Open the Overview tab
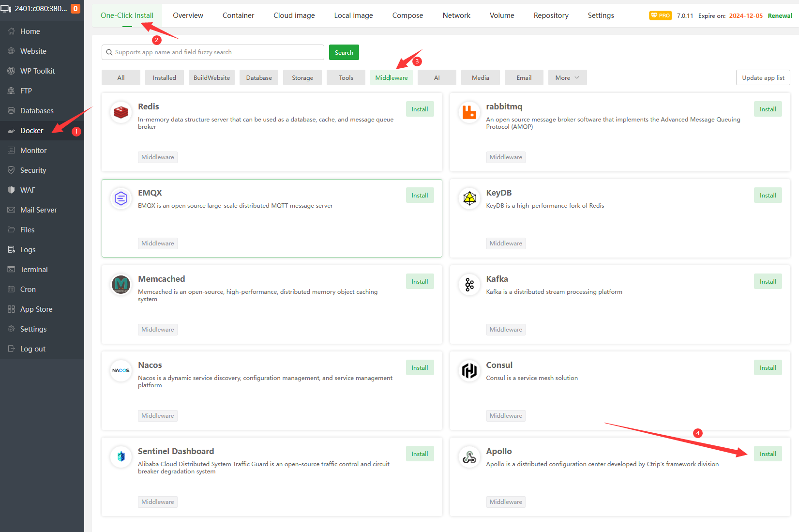Screen dimensions: 799x532 point(188,15)
